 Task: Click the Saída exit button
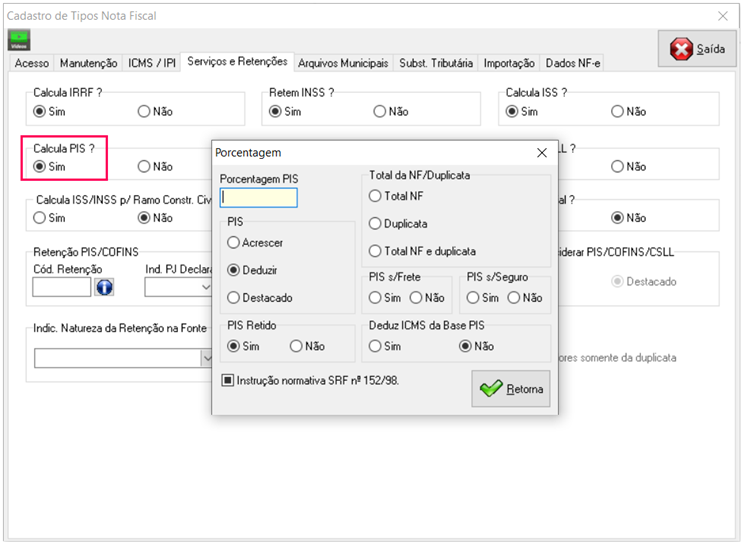click(x=697, y=49)
